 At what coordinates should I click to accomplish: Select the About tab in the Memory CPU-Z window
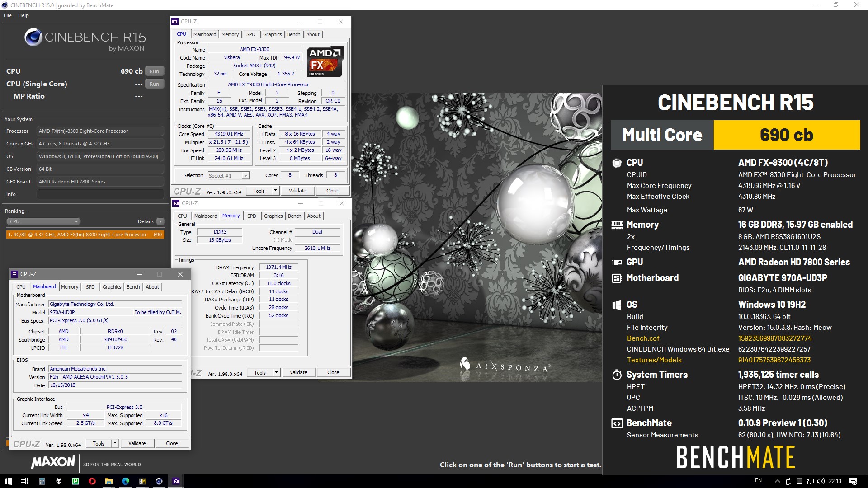(314, 216)
